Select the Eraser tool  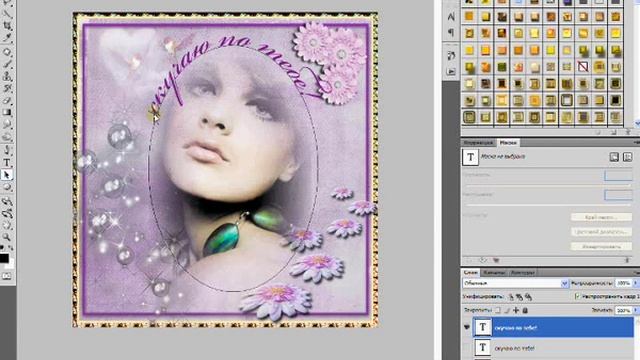tap(7, 100)
